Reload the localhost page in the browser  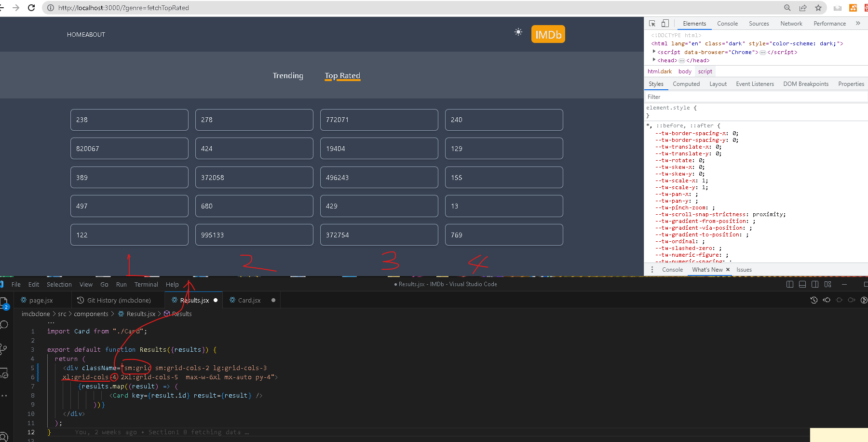click(x=31, y=8)
